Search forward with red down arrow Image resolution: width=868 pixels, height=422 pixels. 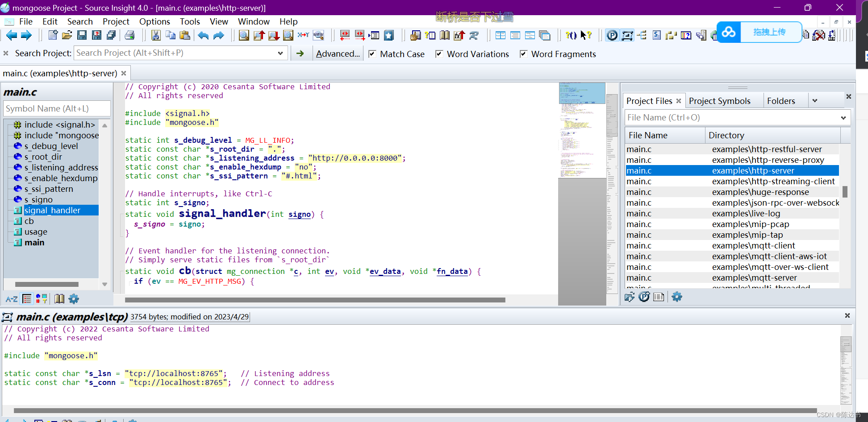[274, 35]
